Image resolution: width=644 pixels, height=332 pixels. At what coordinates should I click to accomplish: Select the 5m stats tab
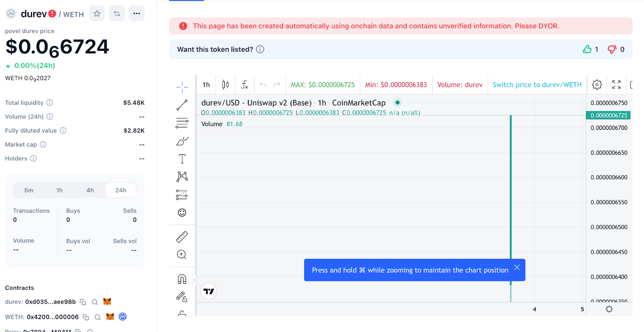(29, 190)
